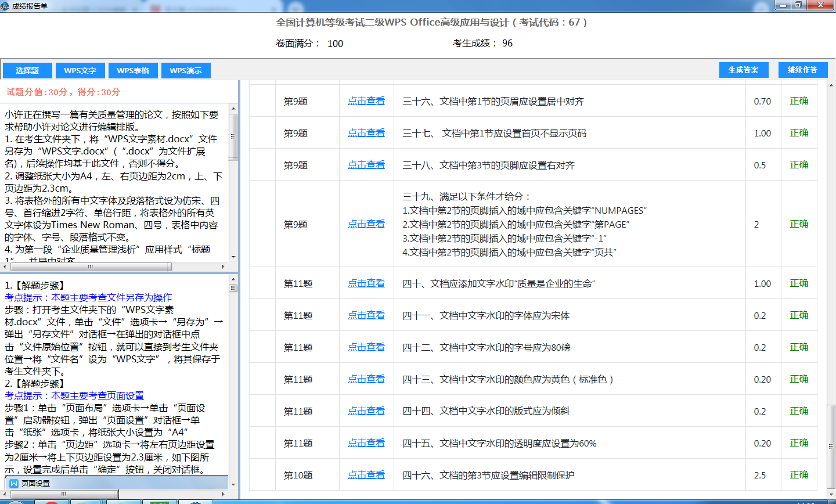The height and width of the screenshot is (504, 836).
Task: Click the question panel horizontal scroll-left arrow
Action: [4, 267]
